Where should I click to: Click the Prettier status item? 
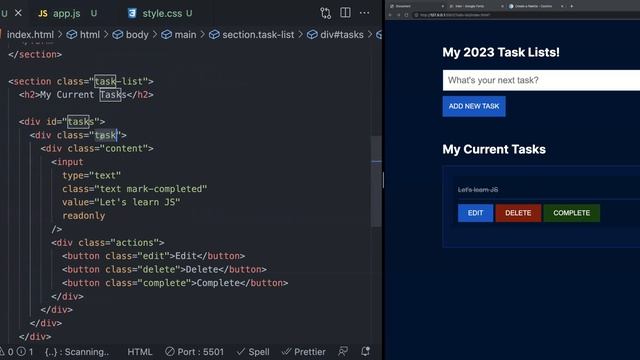(x=304, y=352)
